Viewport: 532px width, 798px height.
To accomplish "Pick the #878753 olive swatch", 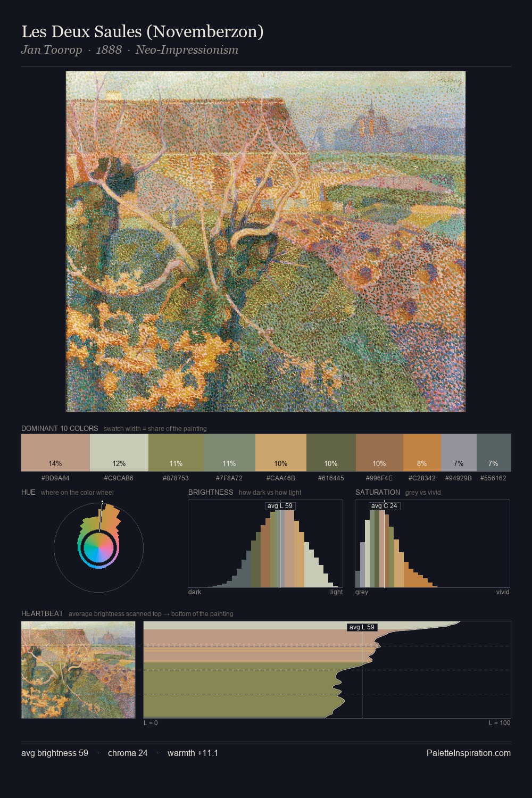I will click(x=176, y=453).
